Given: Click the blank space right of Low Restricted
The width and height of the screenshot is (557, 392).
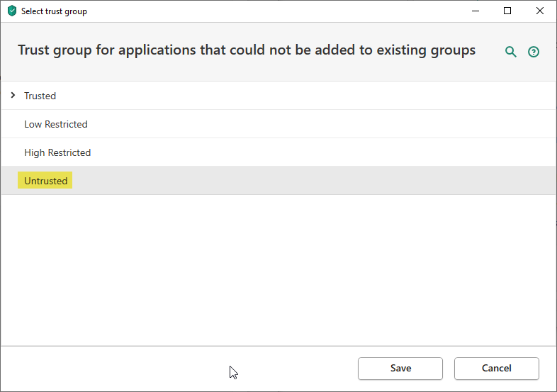Looking at the screenshot, I should point(319,124).
